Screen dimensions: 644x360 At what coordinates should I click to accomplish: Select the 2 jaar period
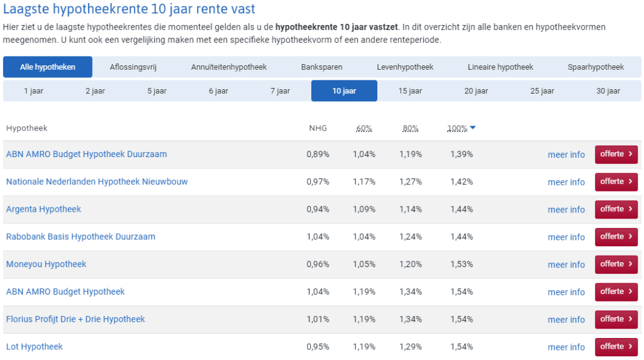[96, 90]
